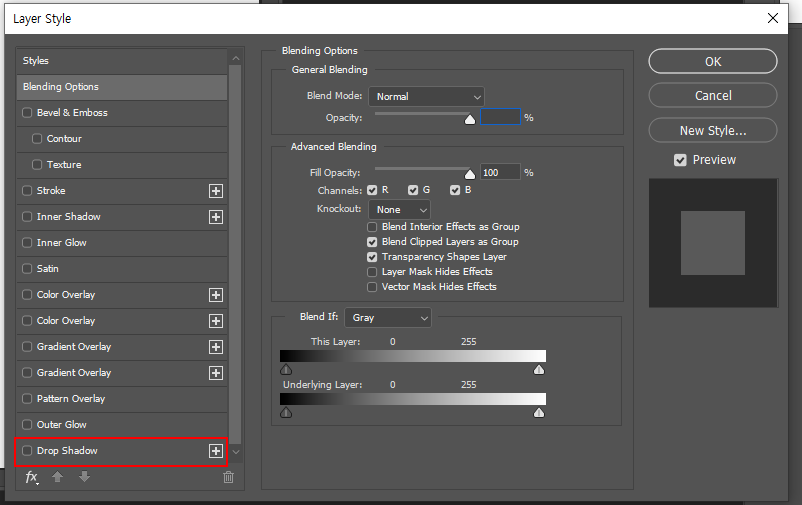The width and height of the screenshot is (802, 505).
Task: Tick the Texture checkbox
Action: pyautogui.click(x=37, y=165)
